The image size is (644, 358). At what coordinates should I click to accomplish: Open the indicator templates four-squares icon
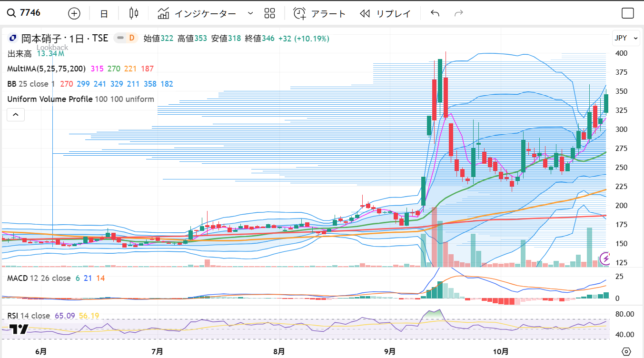pyautogui.click(x=270, y=13)
